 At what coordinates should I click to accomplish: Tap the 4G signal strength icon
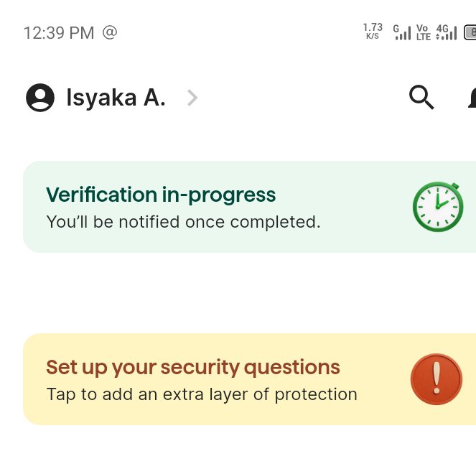447,32
